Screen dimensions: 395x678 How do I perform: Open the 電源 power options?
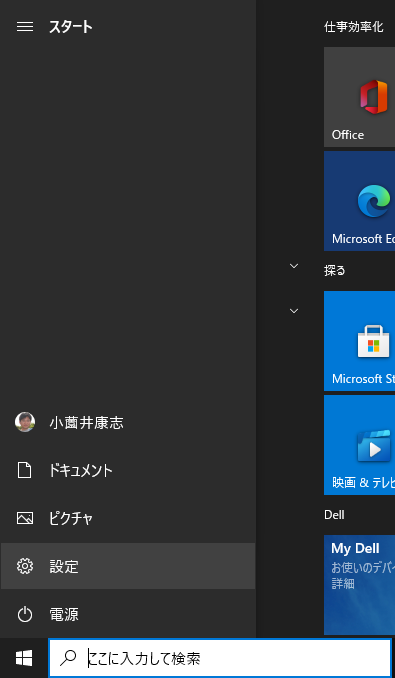point(128,614)
